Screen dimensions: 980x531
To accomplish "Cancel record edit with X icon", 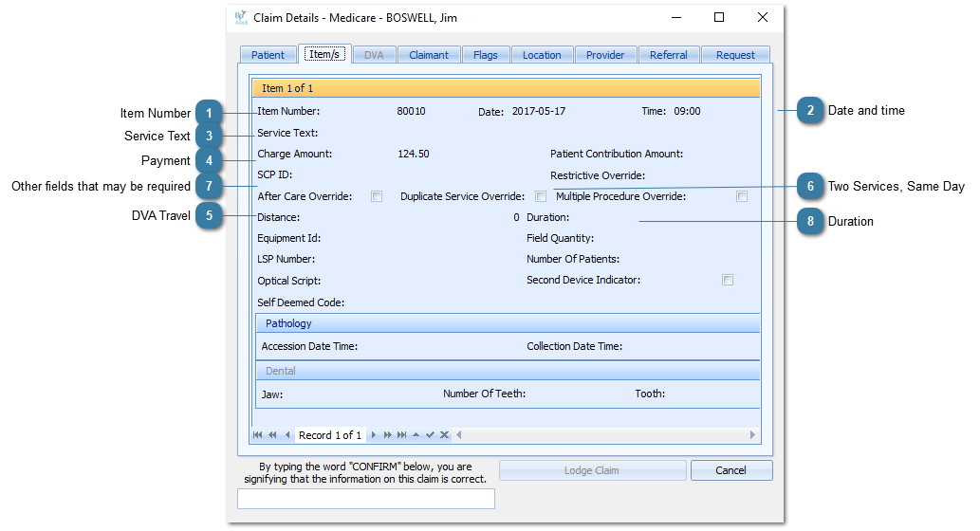I will pyautogui.click(x=444, y=435).
